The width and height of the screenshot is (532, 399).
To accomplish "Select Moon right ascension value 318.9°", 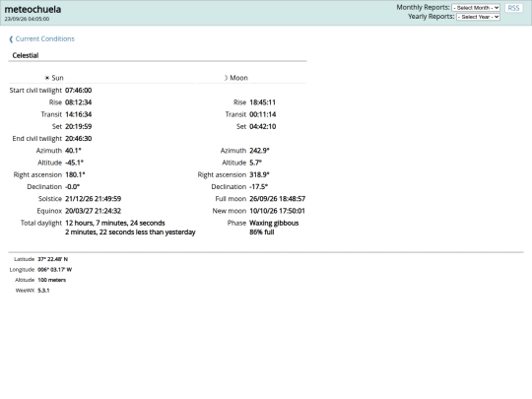I will click(x=259, y=174).
